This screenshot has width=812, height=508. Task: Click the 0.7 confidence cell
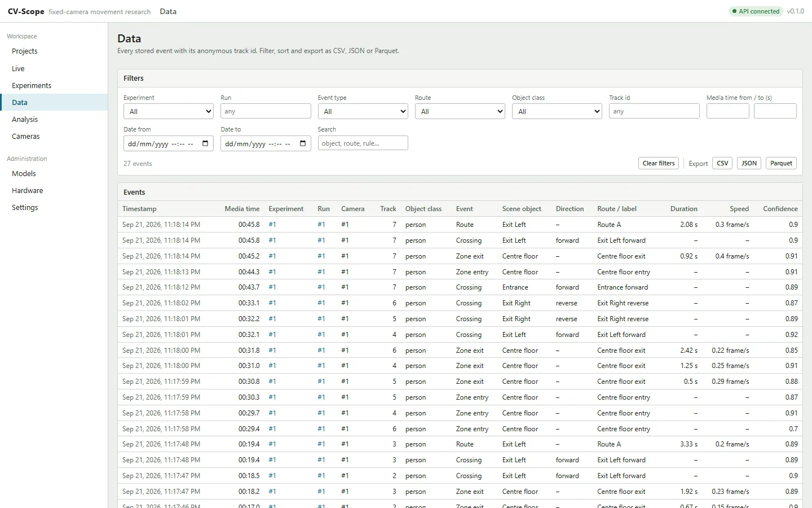[x=793, y=429]
